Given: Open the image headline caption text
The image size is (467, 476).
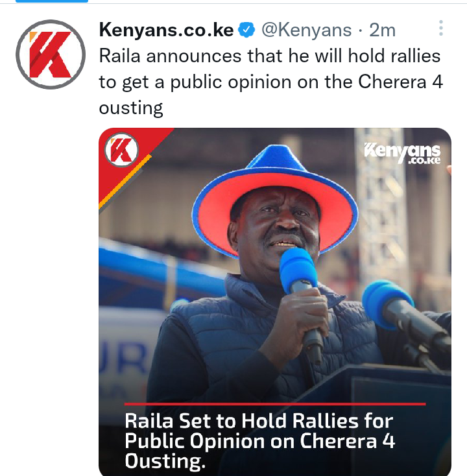Looking at the screenshot, I should point(259,441).
